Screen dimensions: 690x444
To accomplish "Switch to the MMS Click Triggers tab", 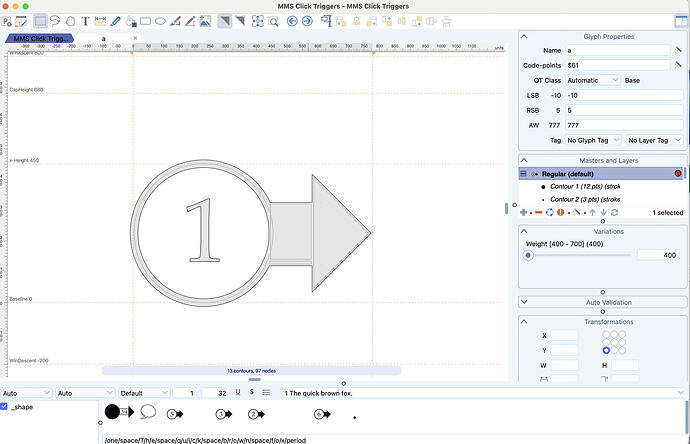I will (x=40, y=39).
